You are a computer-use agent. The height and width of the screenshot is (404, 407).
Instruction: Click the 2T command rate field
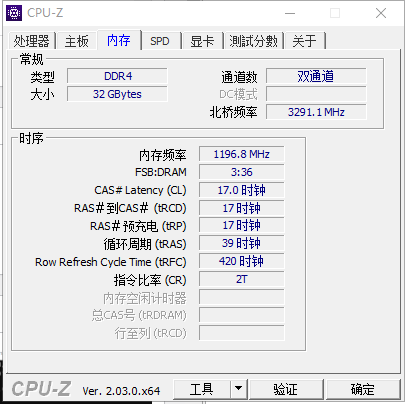click(x=242, y=279)
